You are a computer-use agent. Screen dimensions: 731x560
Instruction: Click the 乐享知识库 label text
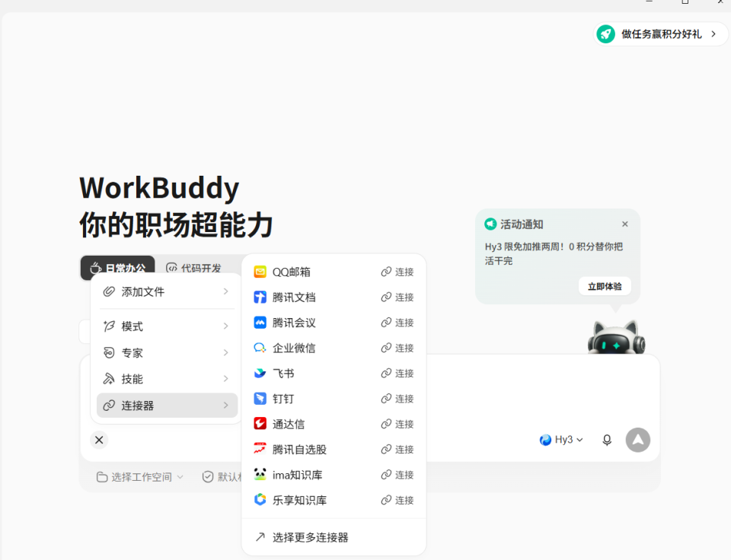point(299,501)
